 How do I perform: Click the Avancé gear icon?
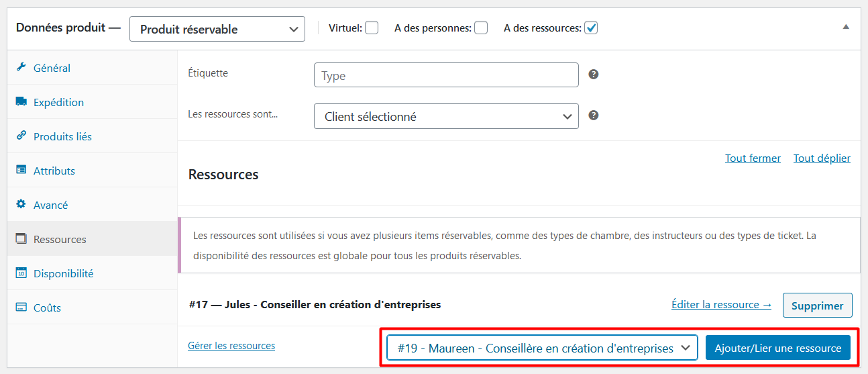coord(21,204)
